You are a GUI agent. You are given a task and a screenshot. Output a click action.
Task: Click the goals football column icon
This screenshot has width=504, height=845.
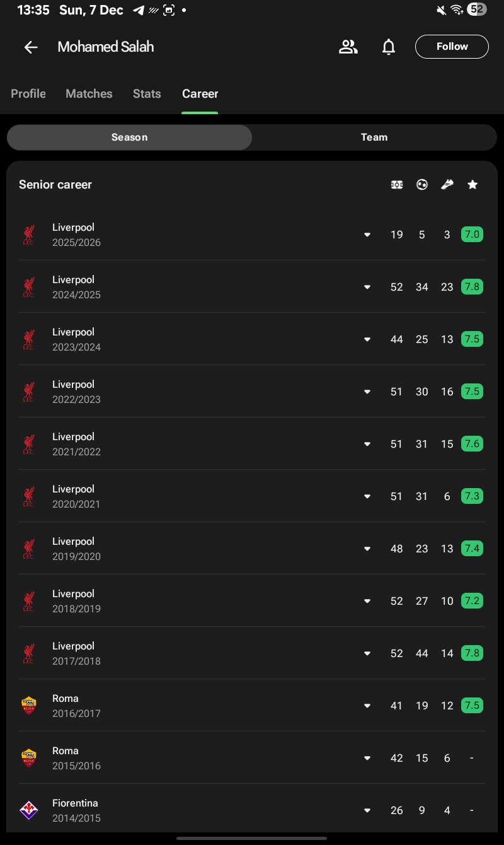(x=422, y=185)
